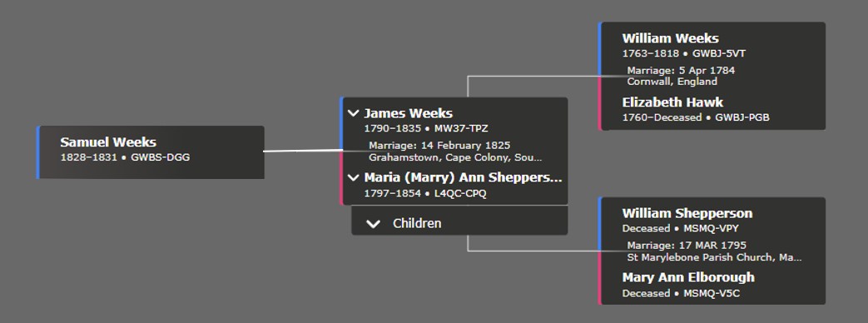The height and width of the screenshot is (323, 868).
Task: Click marriage 14 February 1825 details
Action: [455, 152]
